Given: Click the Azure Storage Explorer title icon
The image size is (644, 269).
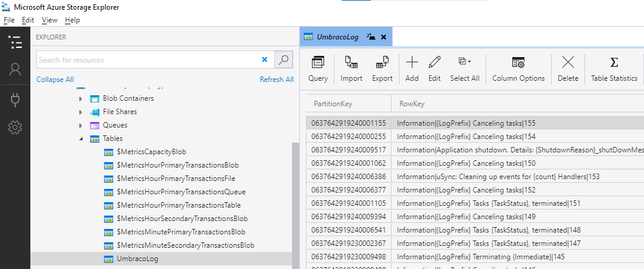Looking at the screenshot, I should click(x=5, y=7).
